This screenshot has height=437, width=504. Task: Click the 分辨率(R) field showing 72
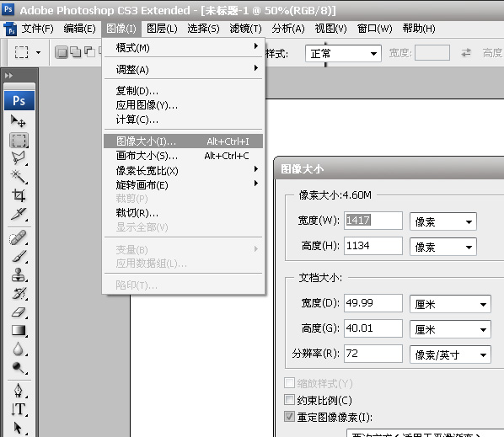click(x=373, y=354)
